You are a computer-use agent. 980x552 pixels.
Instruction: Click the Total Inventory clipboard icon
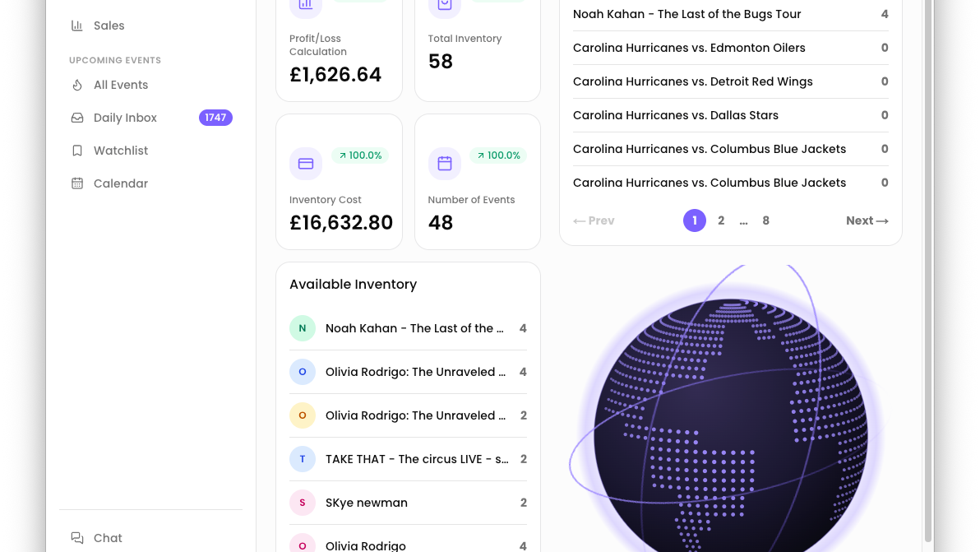tap(445, 6)
